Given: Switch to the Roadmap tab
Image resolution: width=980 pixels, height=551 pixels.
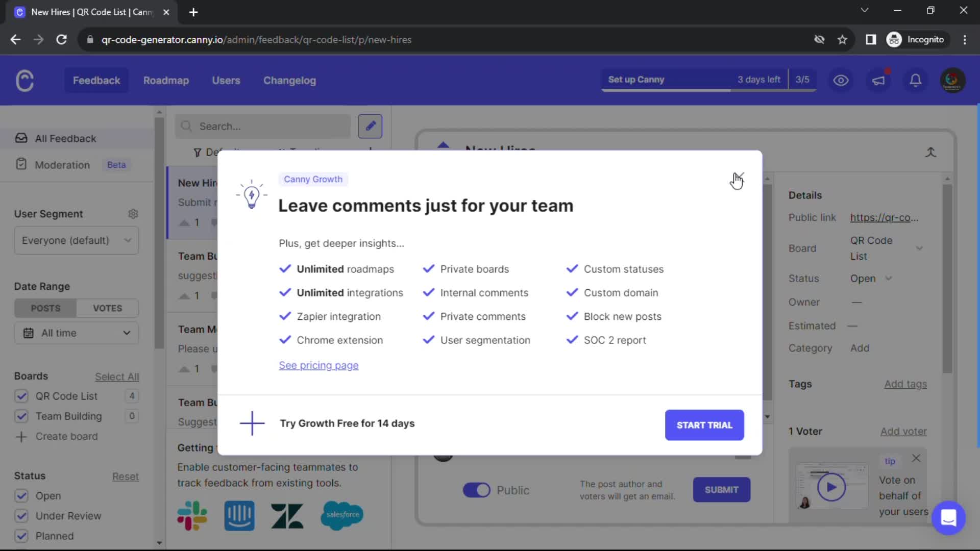Looking at the screenshot, I should pyautogui.click(x=166, y=80).
